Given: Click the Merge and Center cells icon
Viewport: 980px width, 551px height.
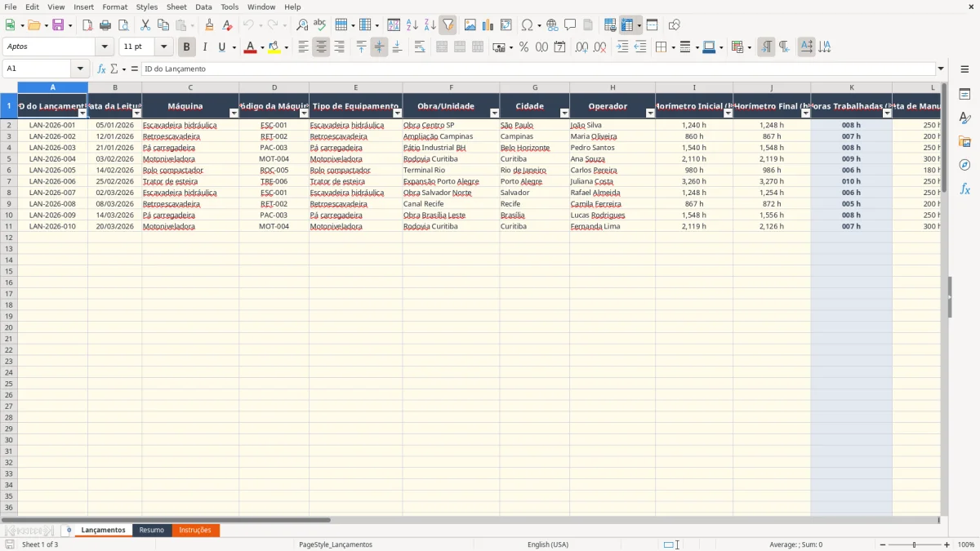Looking at the screenshot, I should (x=442, y=47).
